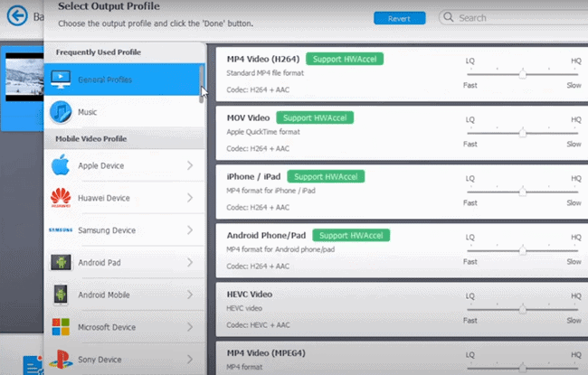
Task: Adjust MOV Video quality slider
Action: pyautogui.click(x=522, y=133)
